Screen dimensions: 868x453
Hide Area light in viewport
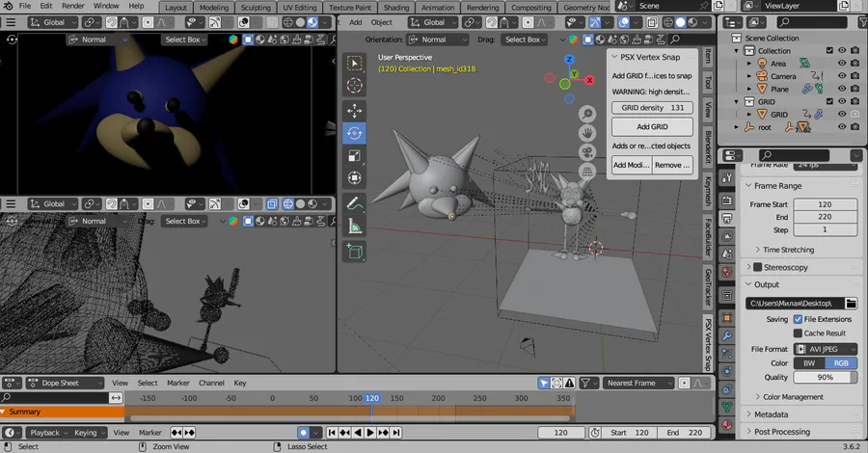(x=842, y=63)
